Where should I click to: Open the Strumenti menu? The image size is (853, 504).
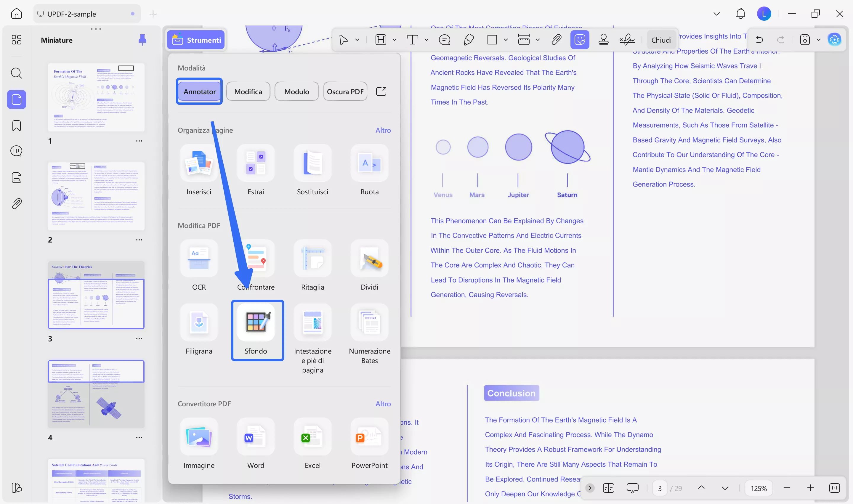click(x=196, y=40)
